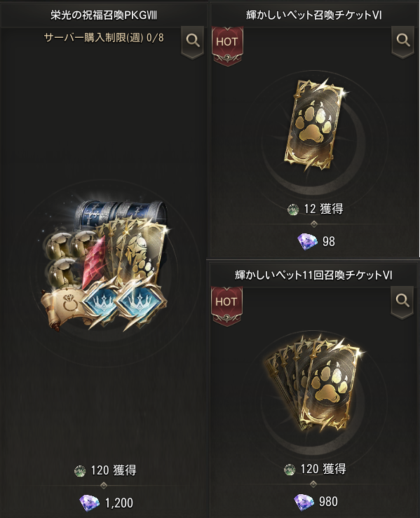The width and height of the screenshot is (420, 518).
Task: Purchase single pet ticket for 98 diamonds
Action: pyautogui.click(x=316, y=242)
